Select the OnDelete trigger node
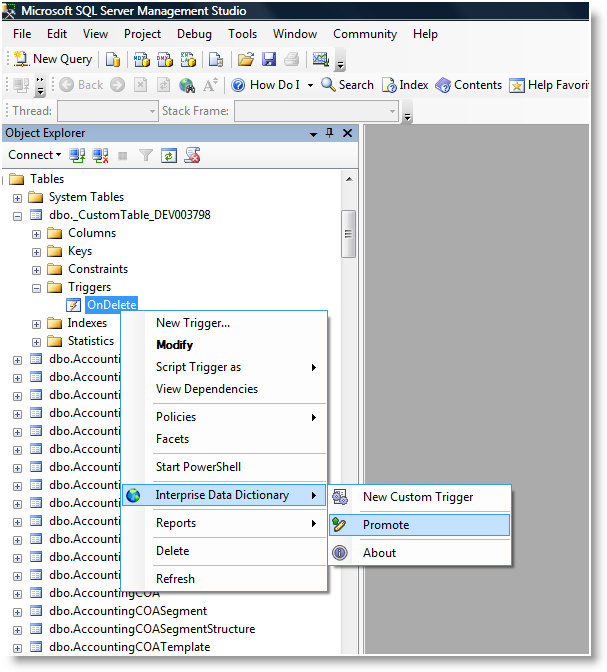 click(x=111, y=305)
